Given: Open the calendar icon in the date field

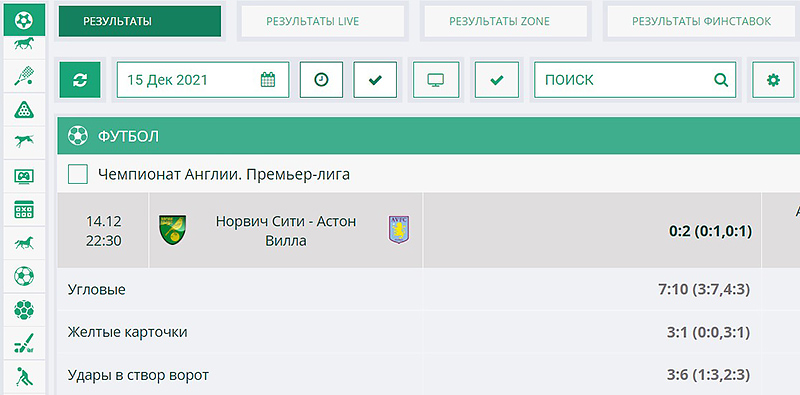Looking at the screenshot, I should 268,80.
